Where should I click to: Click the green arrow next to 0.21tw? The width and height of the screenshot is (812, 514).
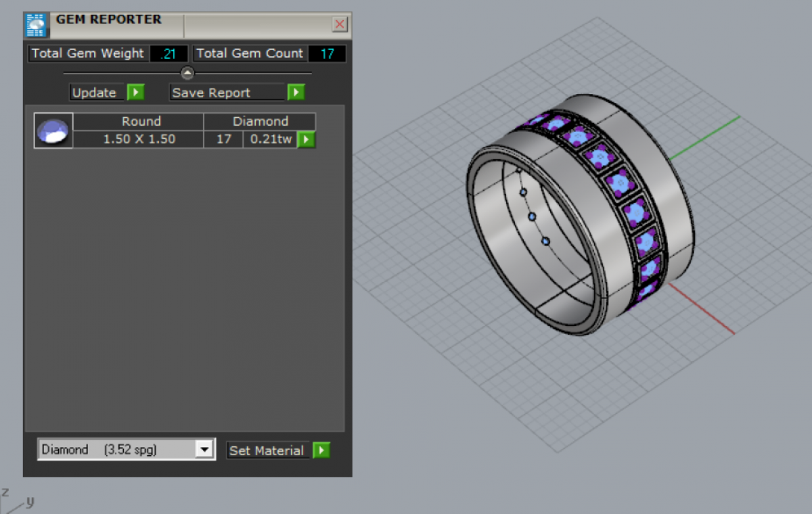pos(307,139)
